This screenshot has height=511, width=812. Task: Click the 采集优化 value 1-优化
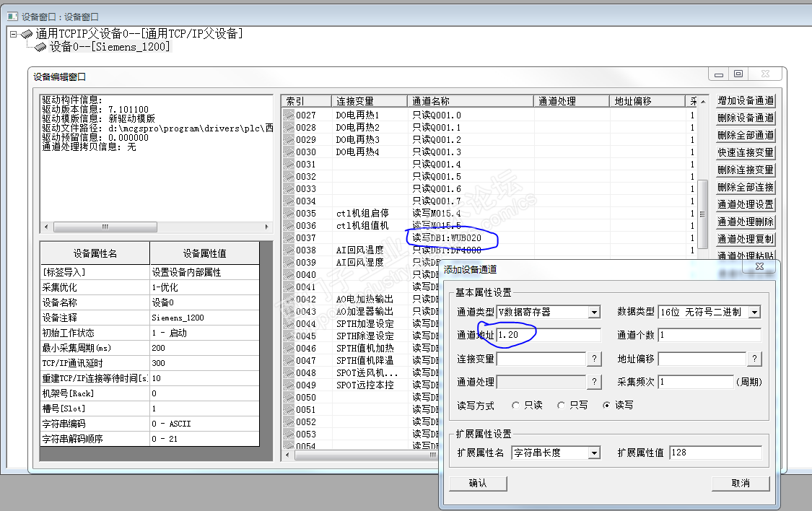pyautogui.click(x=204, y=287)
